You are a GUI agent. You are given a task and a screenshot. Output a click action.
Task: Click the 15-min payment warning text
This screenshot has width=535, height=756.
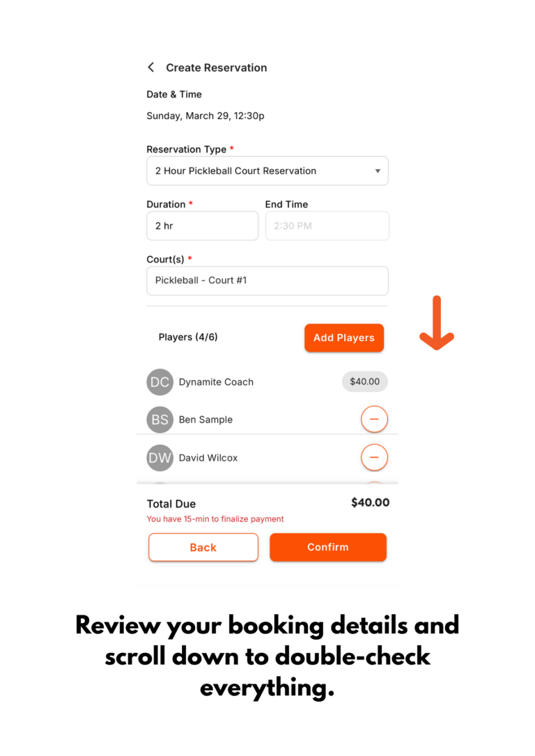215,519
